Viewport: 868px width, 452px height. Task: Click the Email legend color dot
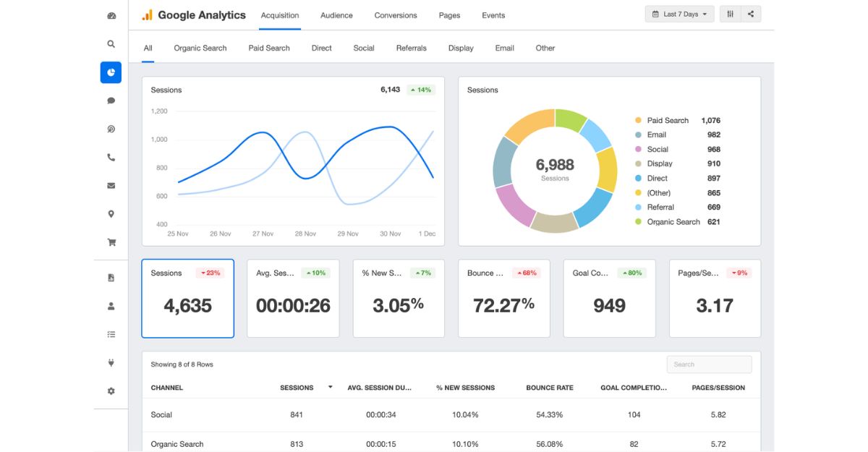point(638,135)
